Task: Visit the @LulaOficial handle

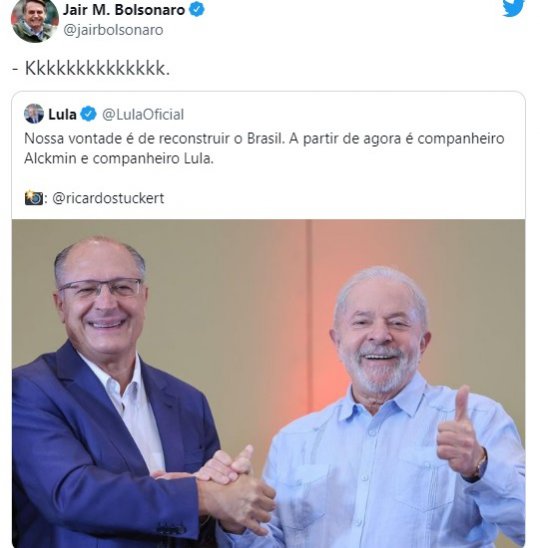Action: 143,114
